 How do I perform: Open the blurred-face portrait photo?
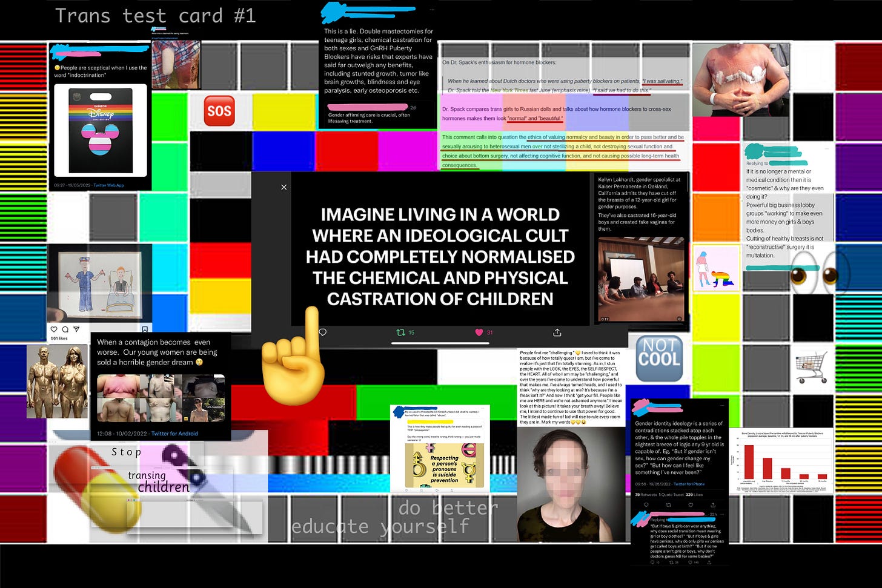pos(572,484)
